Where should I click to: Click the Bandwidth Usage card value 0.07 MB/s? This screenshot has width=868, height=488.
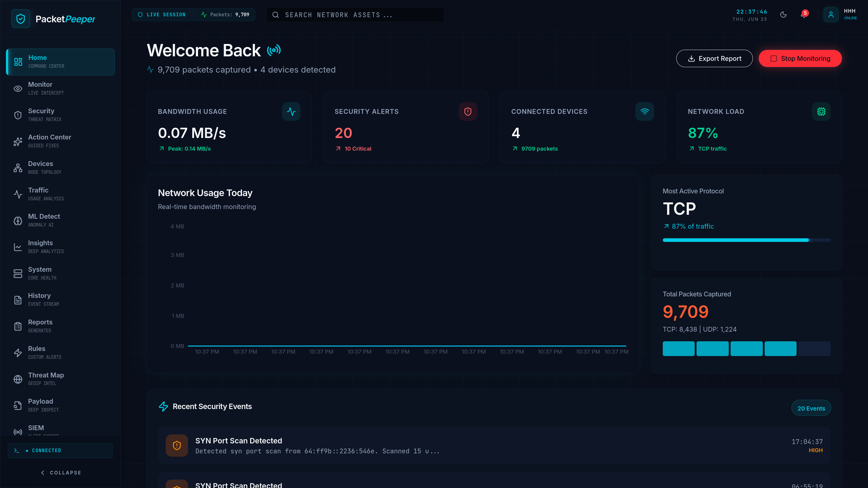point(192,133)
